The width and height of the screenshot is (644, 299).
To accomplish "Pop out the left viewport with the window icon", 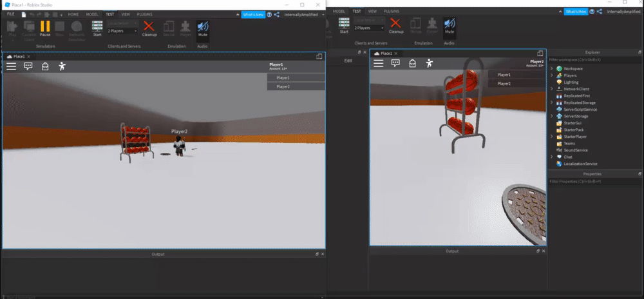I will click(x=319, y=57).
